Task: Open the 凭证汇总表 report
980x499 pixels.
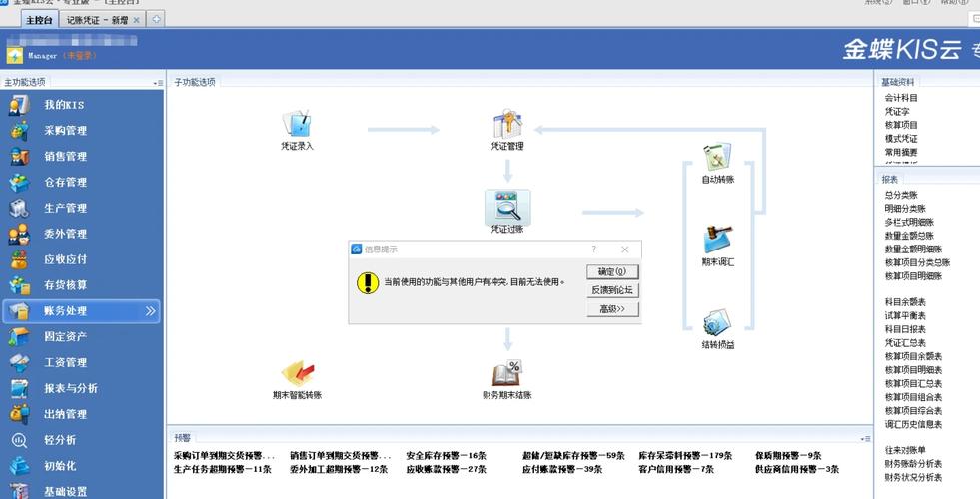Action: click(905, 343)
